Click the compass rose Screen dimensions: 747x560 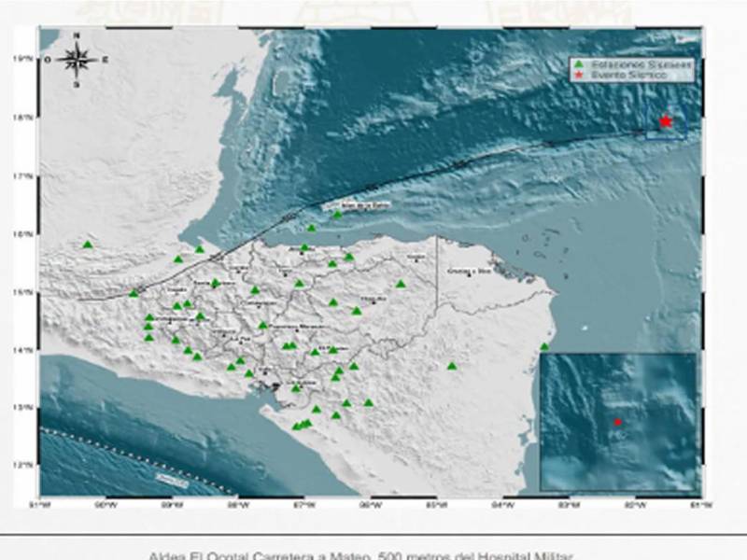[x=77, y=60]
